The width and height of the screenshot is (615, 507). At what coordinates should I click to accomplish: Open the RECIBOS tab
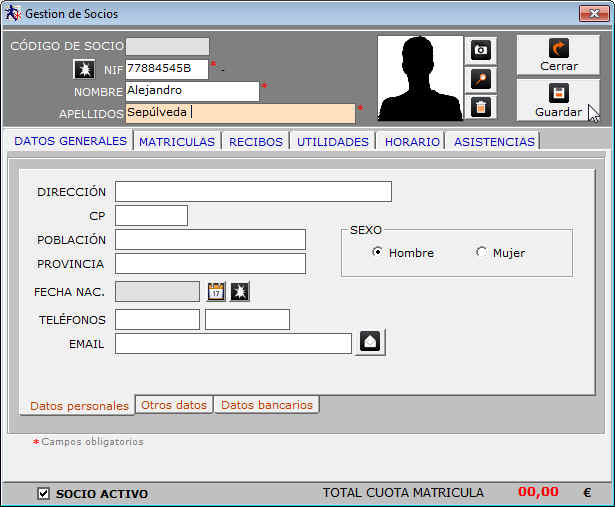(x=256, y=142)
